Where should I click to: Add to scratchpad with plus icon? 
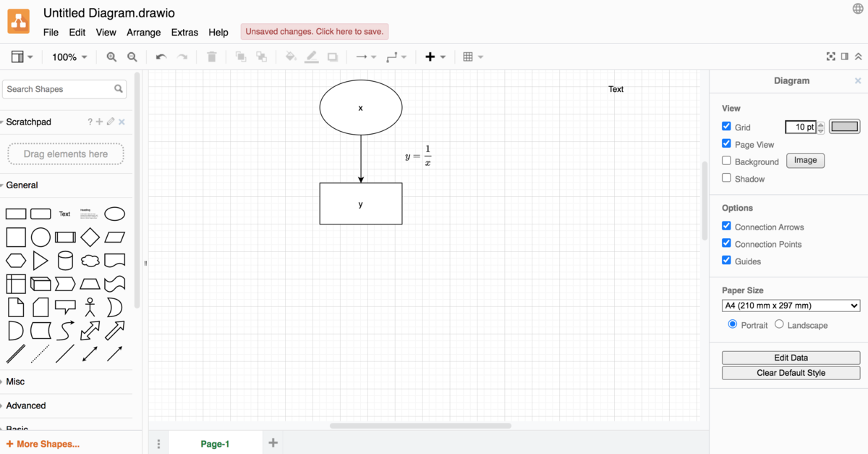(x=100, y=122)
